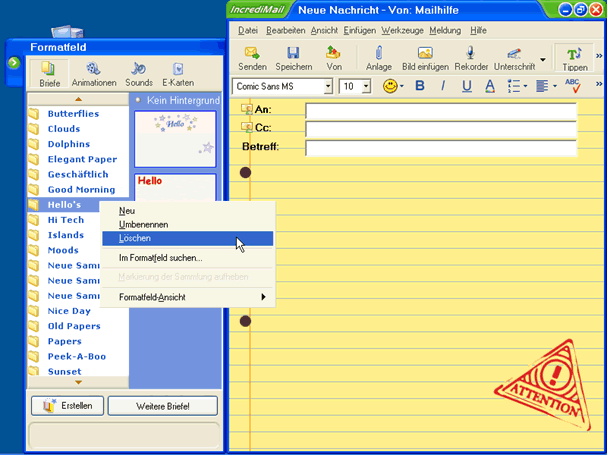Select the red Hello letter thumbnail
This screenshot has height=456, width=608.
tap(175, 188)
